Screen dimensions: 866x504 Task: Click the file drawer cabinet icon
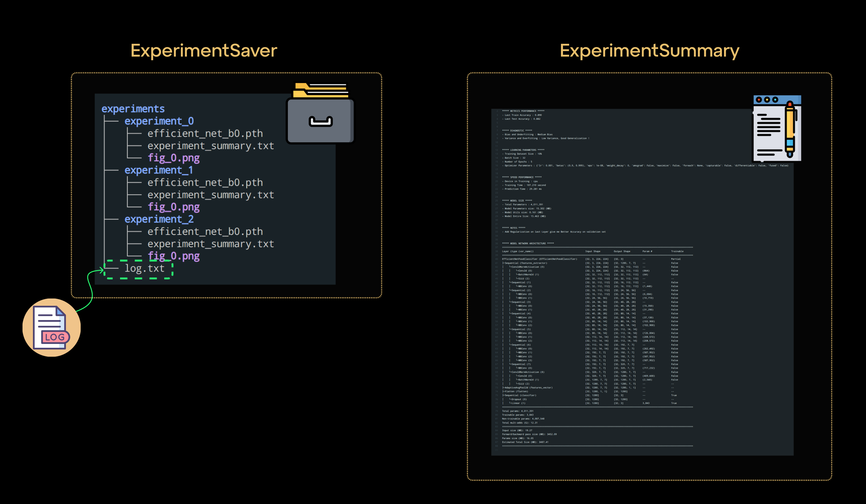coord(320,121)
